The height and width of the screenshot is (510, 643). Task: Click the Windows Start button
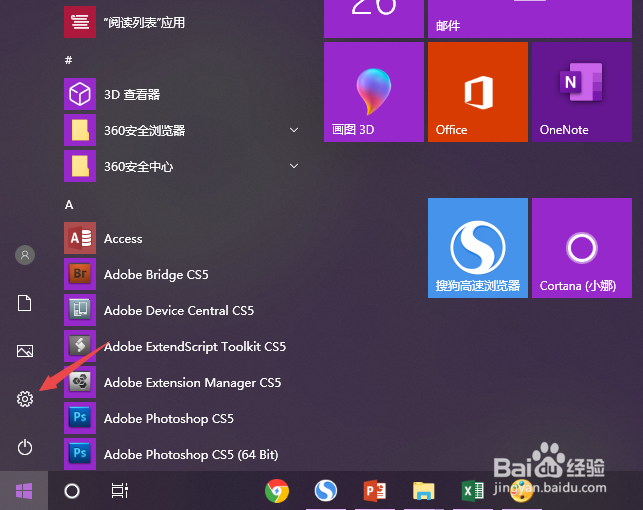click(24, 491)
